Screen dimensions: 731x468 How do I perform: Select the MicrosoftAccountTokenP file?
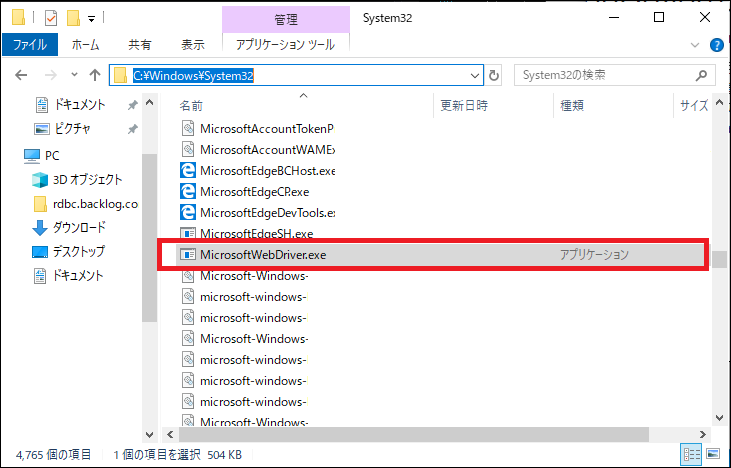[258, 129]
